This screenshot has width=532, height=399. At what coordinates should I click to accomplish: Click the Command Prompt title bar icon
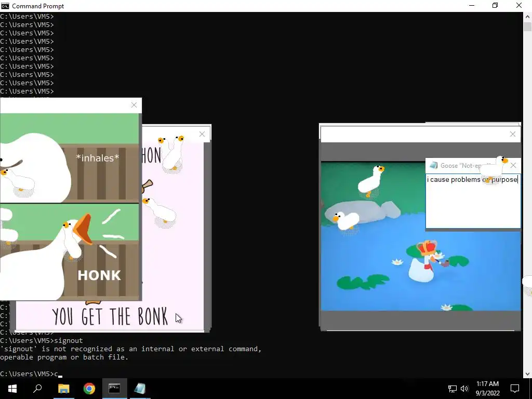point(5,6)
